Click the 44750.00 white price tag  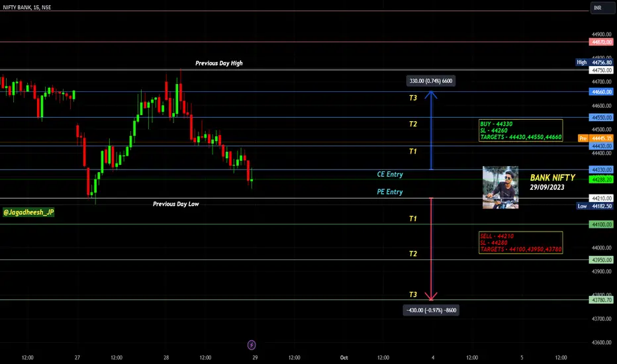(601, 70)
